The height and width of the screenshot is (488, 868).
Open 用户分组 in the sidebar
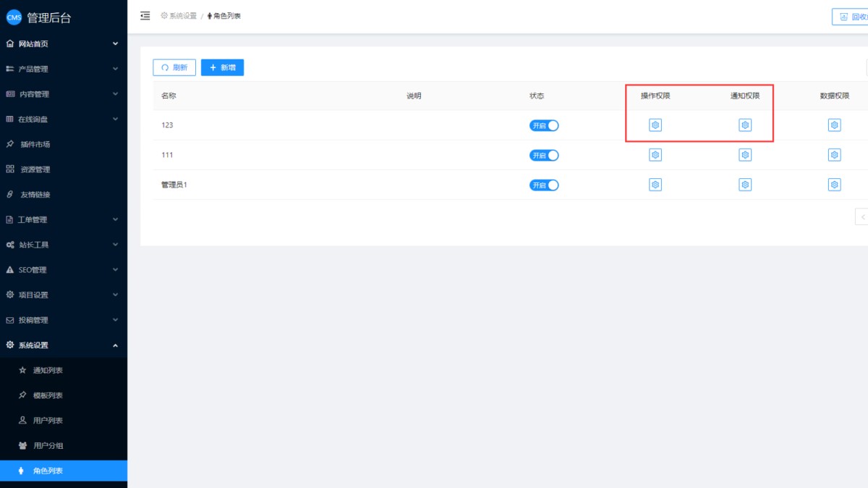[64, 445]
